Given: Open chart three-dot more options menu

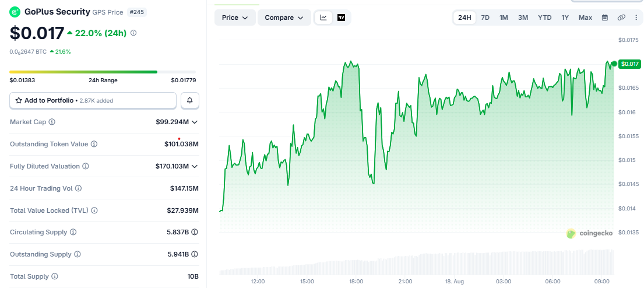Looking at the screenshot, I should 636,17.
